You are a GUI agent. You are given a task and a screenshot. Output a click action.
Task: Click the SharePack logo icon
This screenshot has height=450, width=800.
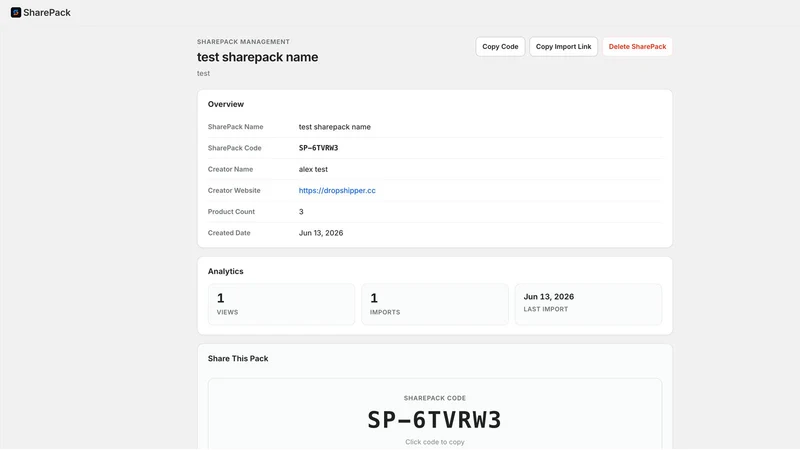16,12
